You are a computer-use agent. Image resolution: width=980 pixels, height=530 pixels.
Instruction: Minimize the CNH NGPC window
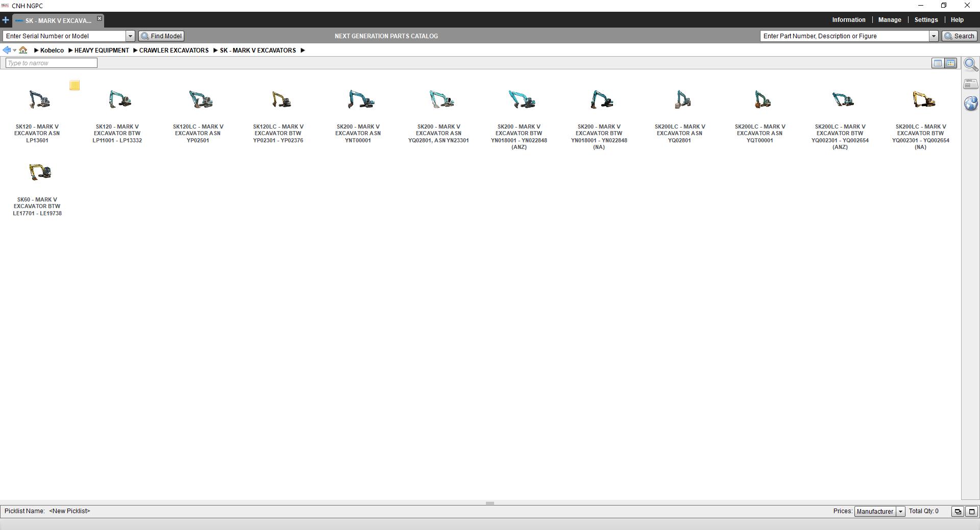click(x=921, y=6)
